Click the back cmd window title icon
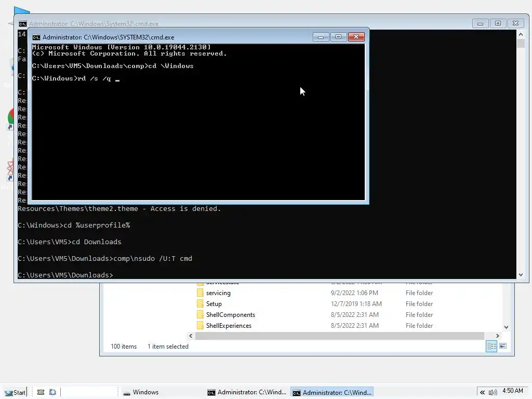This screenshot has height=399, width=532. pyautogui.click(x=22, y=24)
